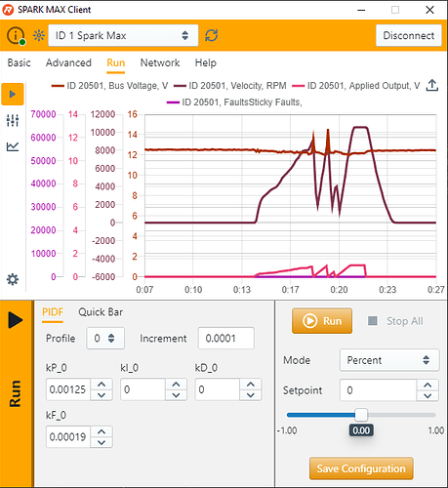The width and height of the screenshot is (448, 488).
Task: Open the line chart view icon
Action: [x=13, y=146]
